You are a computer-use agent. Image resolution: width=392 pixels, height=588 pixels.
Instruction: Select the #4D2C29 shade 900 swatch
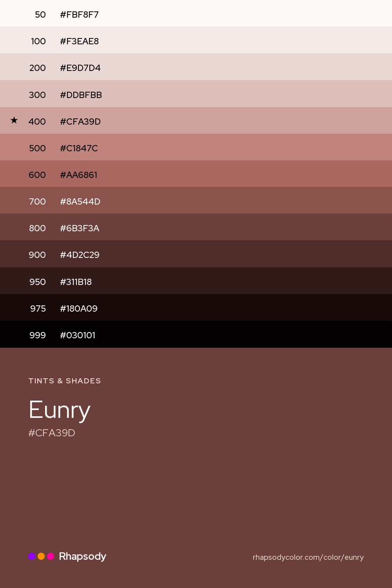point(196,254)
